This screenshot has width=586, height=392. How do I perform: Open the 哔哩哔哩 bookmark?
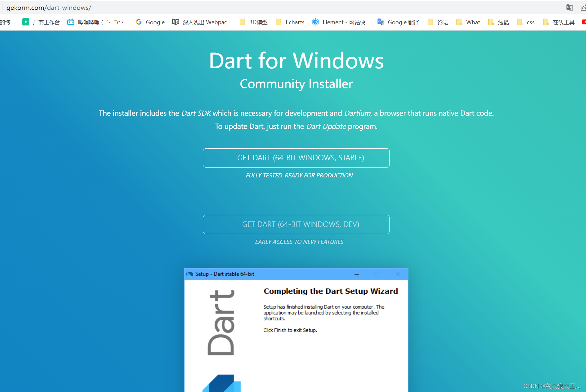coord(97,22)
